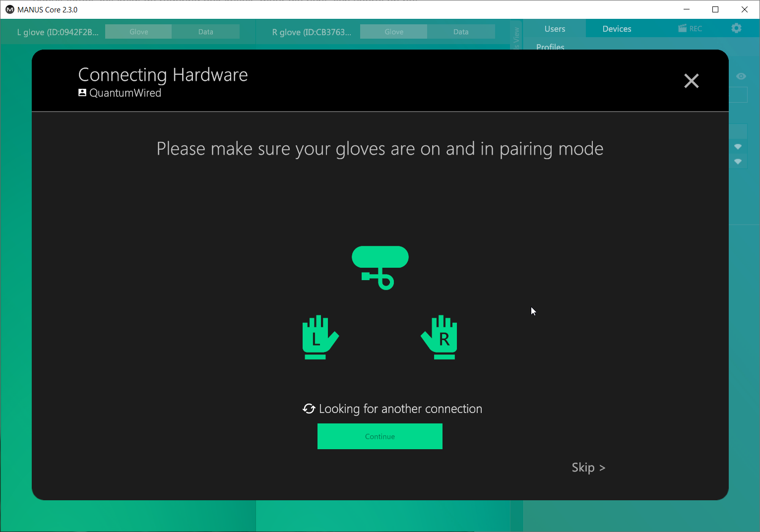
Task: Click the user profile icon beside QuantumWired
Action: (82, 93)
